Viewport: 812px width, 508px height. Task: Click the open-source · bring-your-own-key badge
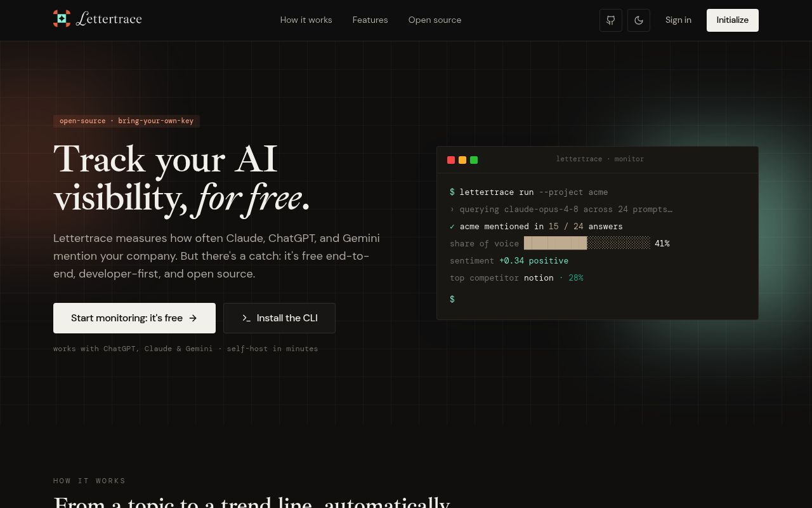(126, 121)
